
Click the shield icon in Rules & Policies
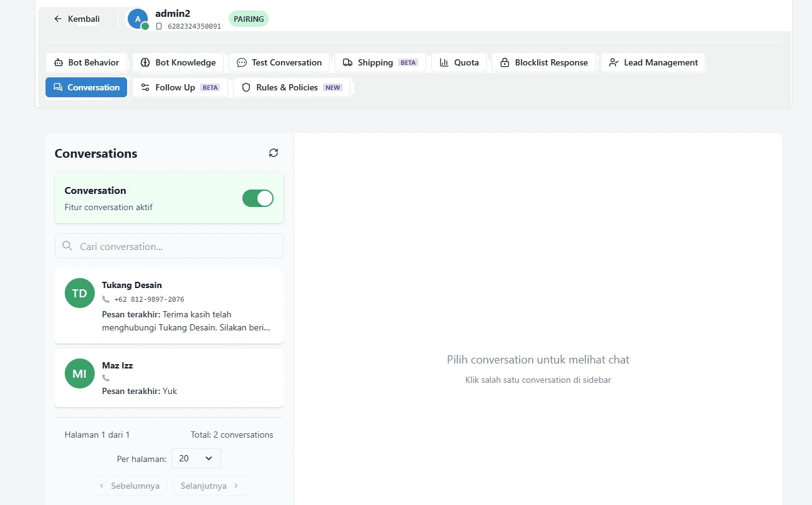[246, 87]
